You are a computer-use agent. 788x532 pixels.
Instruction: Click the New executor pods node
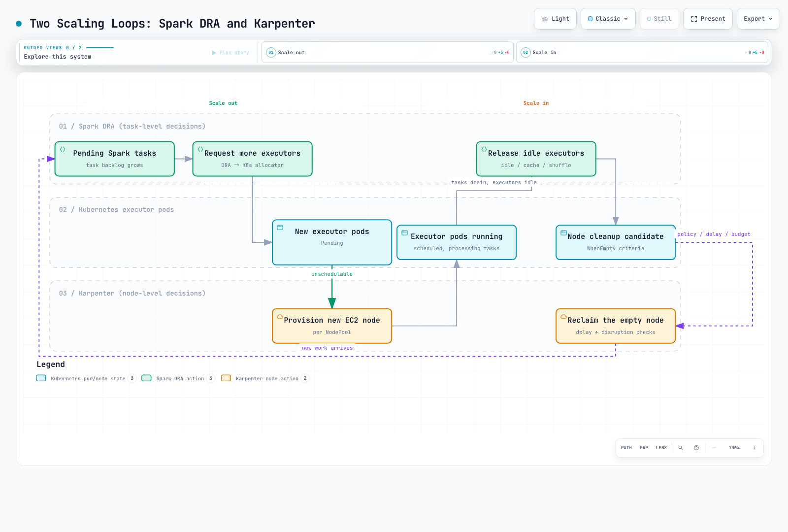[x=332, y=242]
